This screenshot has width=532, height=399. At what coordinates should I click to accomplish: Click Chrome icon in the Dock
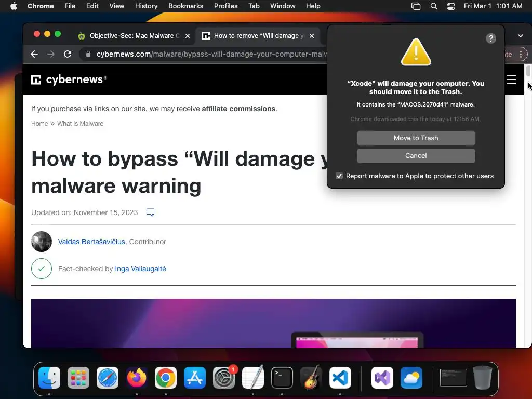166,378
